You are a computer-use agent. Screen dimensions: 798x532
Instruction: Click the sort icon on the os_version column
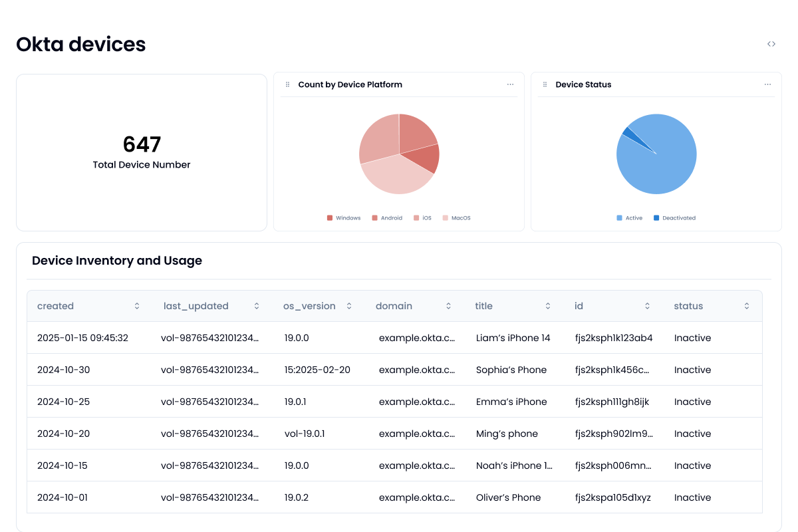tap(348, 305)
